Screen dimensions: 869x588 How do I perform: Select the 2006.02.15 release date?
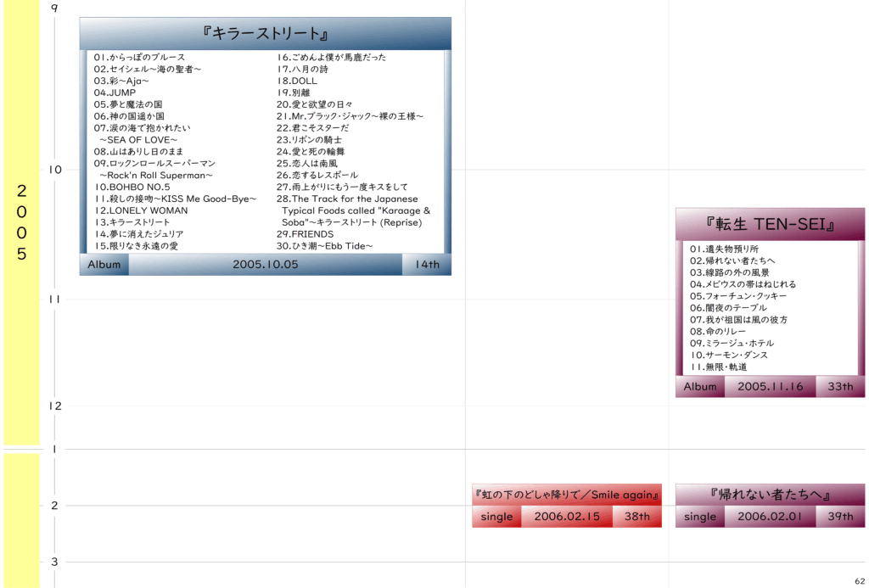567,517
